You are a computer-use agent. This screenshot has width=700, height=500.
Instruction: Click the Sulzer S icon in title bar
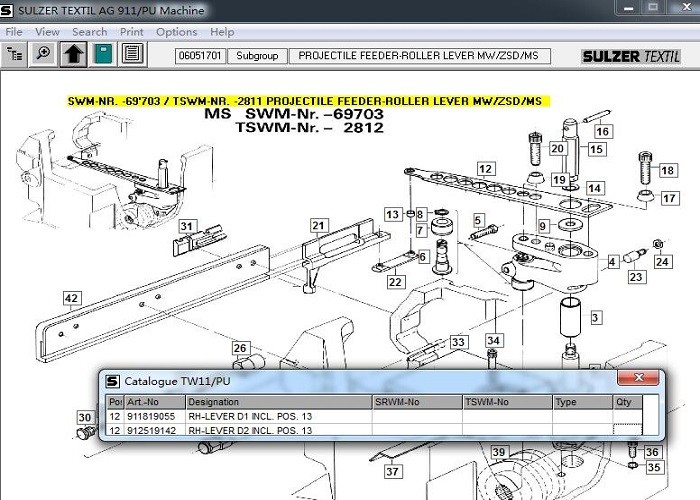tap(6, 10)
